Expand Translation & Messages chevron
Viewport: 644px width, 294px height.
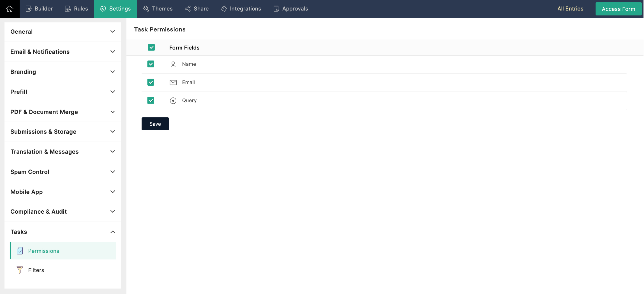[113, 152]
